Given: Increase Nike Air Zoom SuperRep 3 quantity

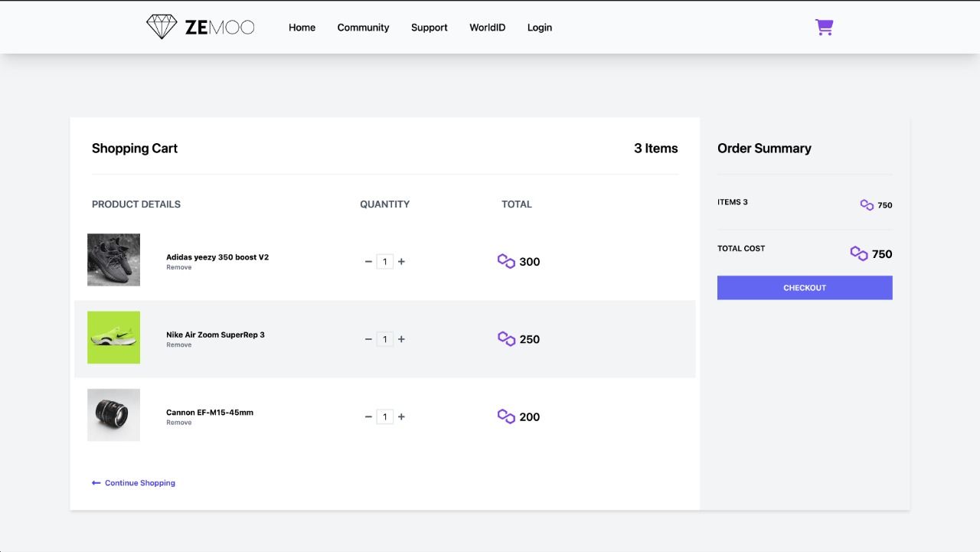Looking at the screenshot, I should click(401, 339).
